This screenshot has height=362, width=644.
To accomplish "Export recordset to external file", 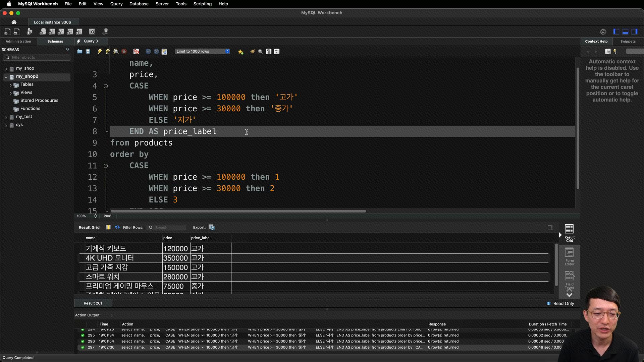I will pyautogui.click(x=212, y=227).
